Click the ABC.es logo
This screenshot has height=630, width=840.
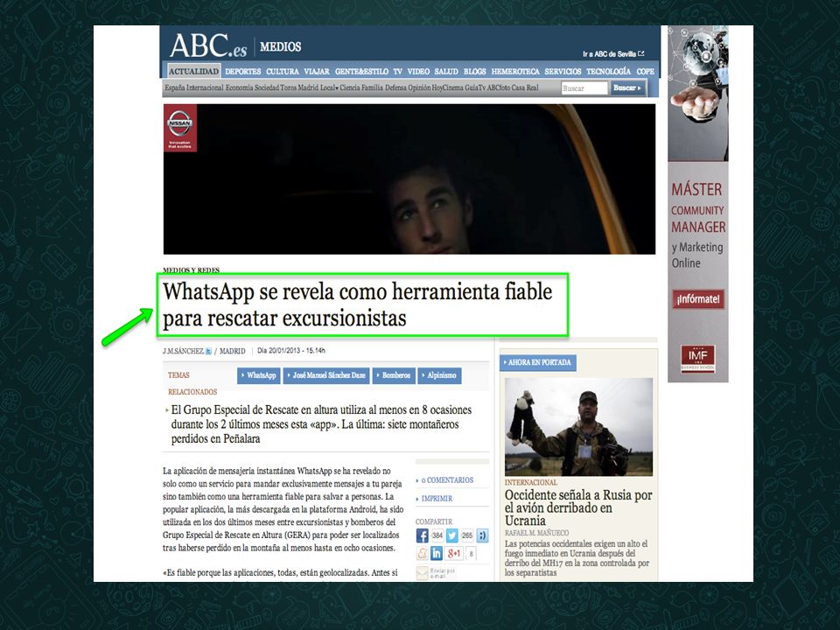208,46
